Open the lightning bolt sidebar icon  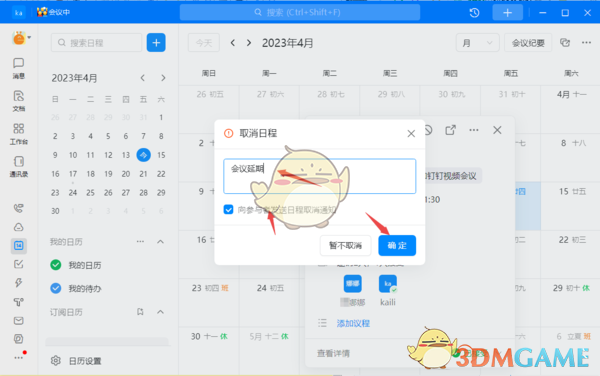18,283
